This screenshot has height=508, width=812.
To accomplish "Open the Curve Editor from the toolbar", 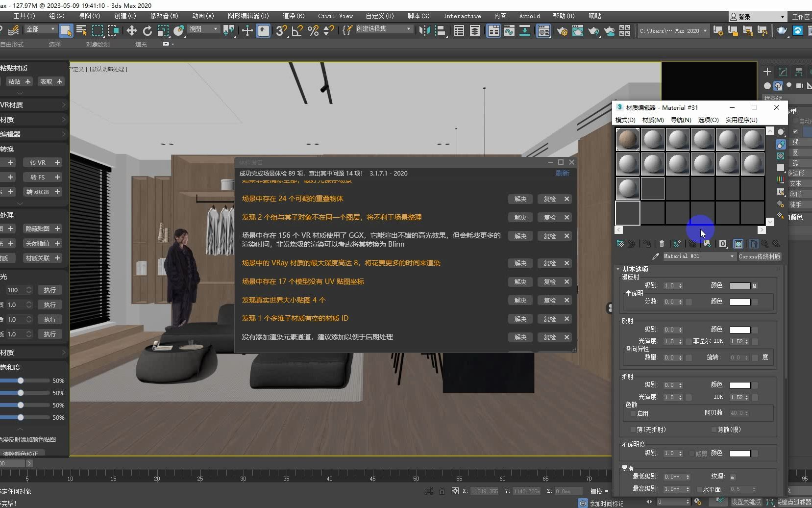I will pyautogui.click(x=510, y=30).
